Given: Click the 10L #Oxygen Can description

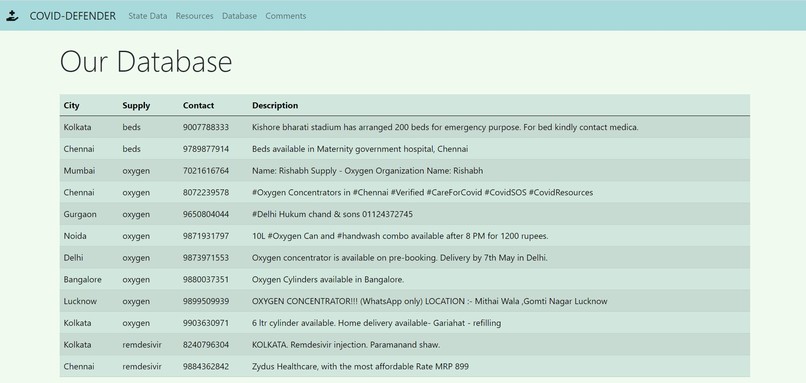Looking at the screenshot, I should click(x=400, y=236).
